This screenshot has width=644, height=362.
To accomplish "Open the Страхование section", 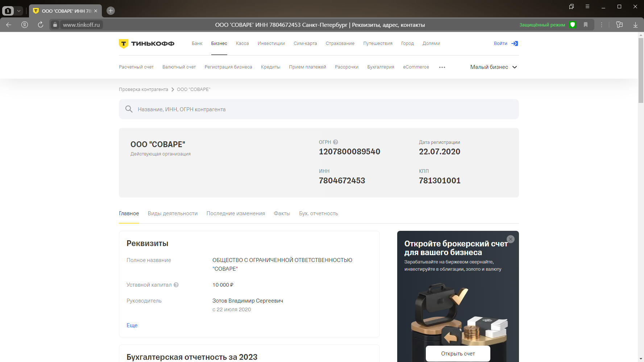I will (340, 43).
